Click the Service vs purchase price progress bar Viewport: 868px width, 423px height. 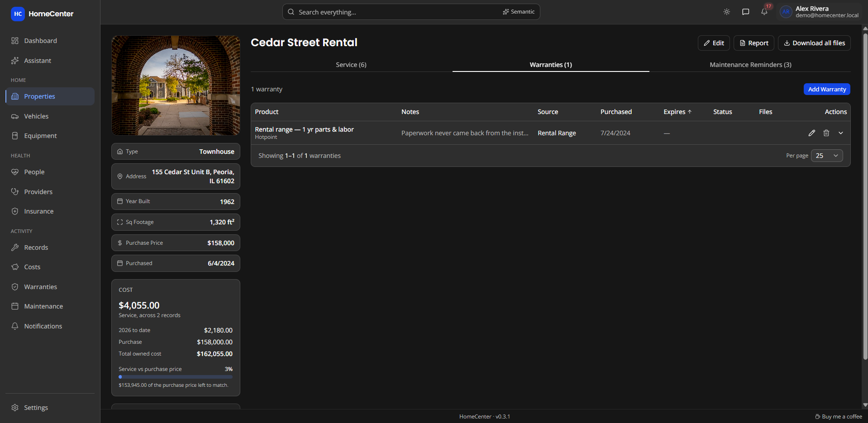click(x=176, y=377)
